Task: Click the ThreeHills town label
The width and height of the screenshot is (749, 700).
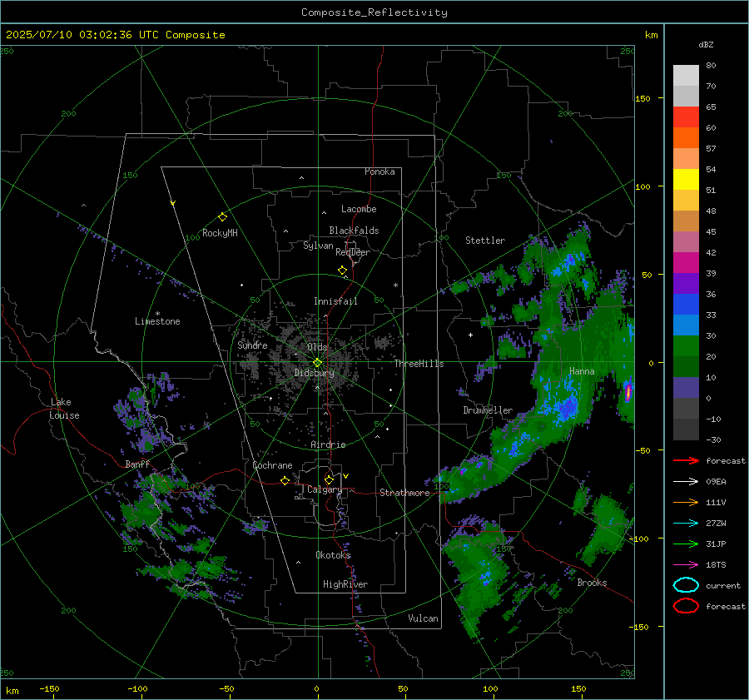Action: tap(419, 364)
